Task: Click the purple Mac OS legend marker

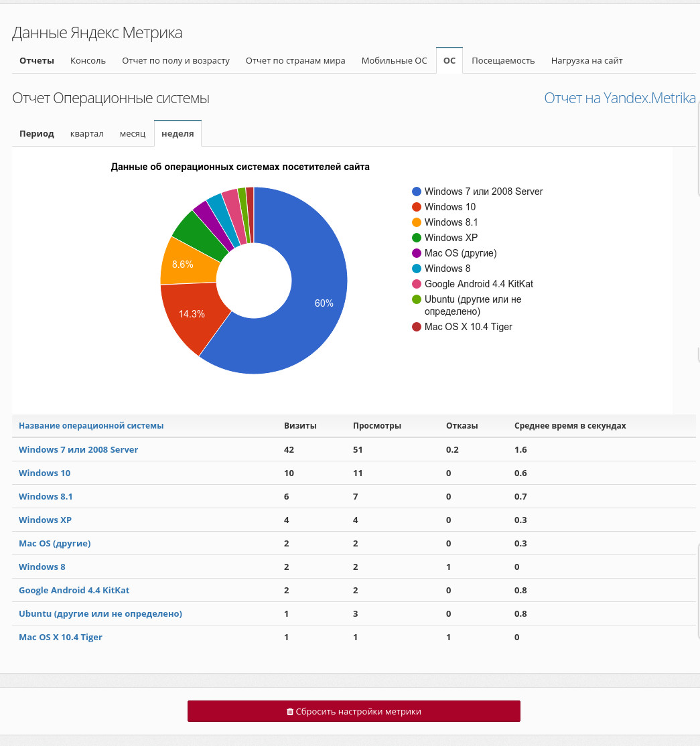Action: 417,253
